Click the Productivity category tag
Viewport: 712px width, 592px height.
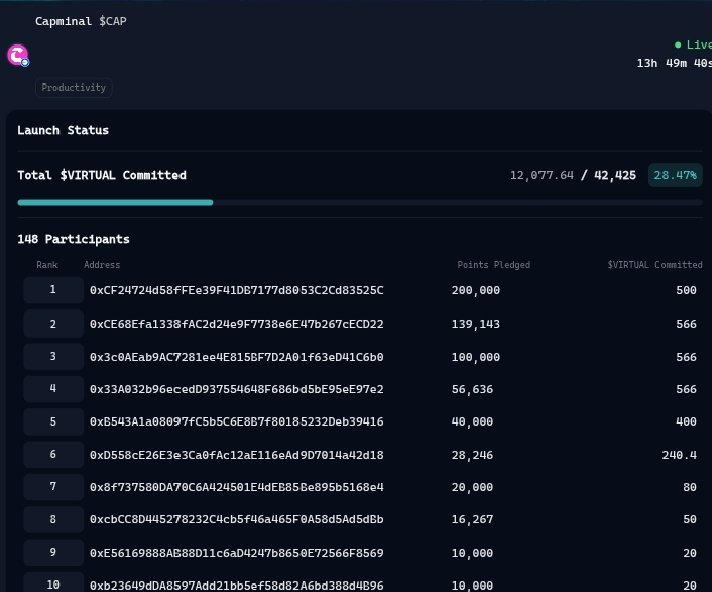click(74, 88)
